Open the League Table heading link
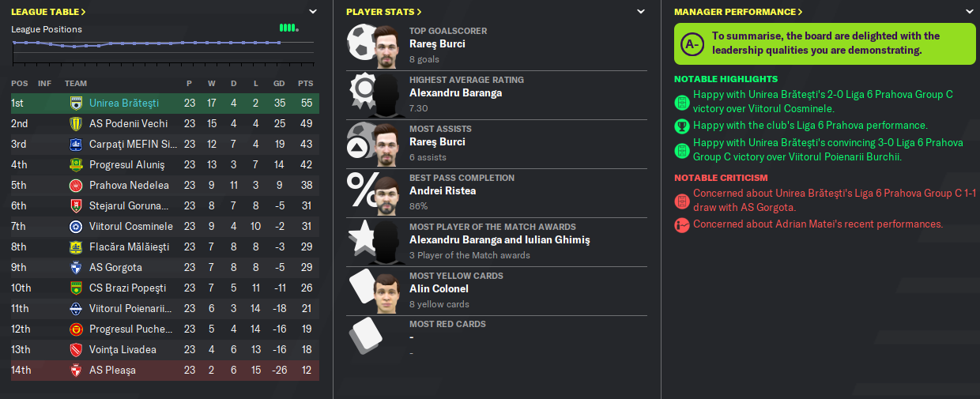Screen dimensions: 980x399 point(48,12)
